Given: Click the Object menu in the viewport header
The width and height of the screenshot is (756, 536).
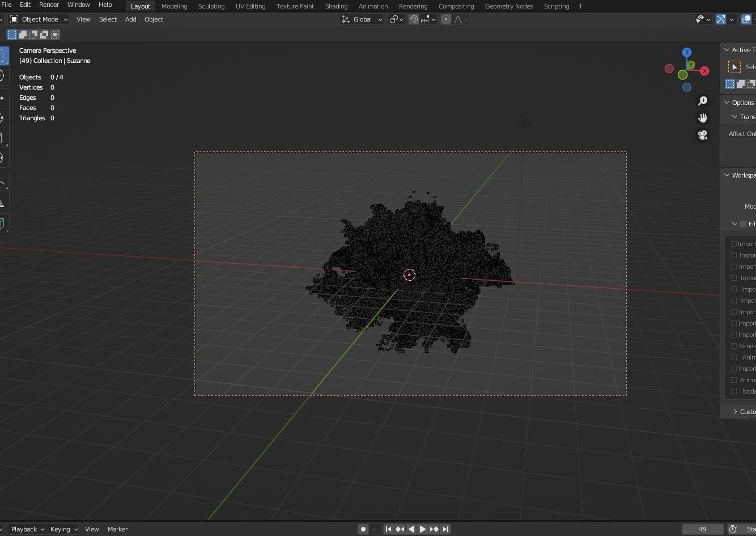Looking at the screenshot, I should 154,19.
